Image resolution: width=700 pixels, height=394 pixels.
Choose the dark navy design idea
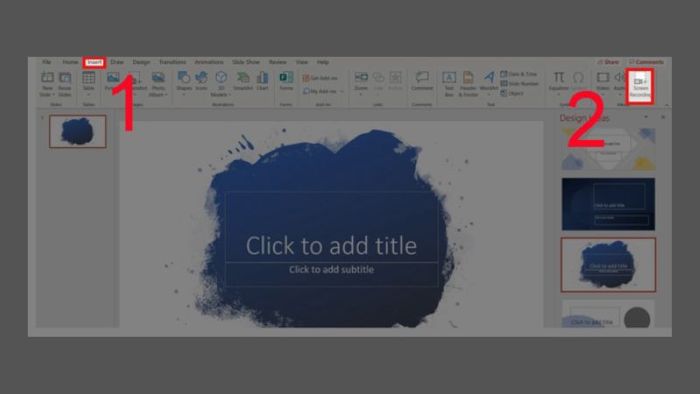(608, 204)
